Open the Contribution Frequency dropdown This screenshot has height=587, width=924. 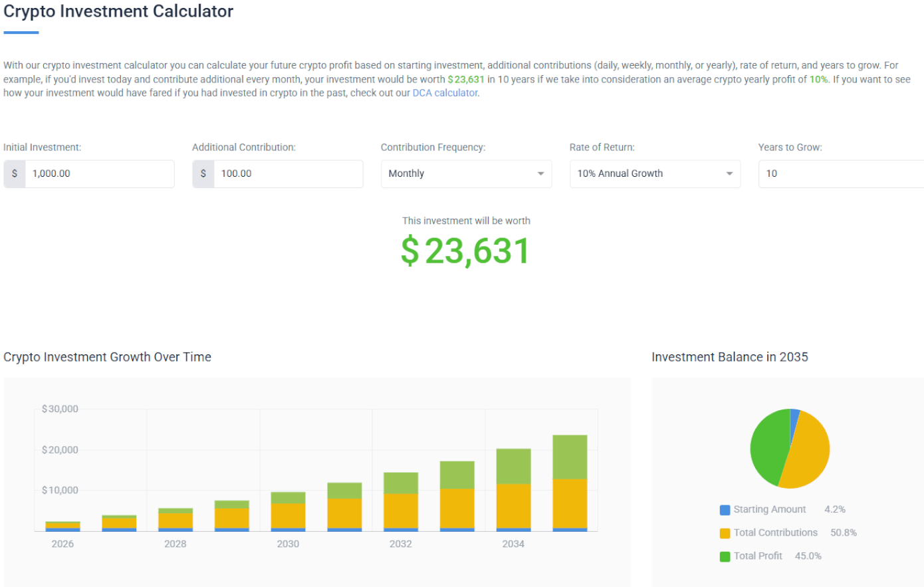(465, 174)
